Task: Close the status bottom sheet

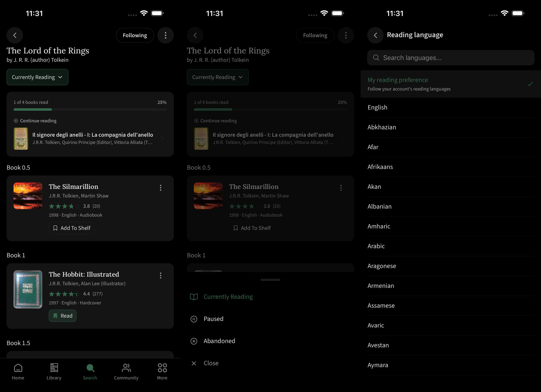Action: click(x=270, y=363)
